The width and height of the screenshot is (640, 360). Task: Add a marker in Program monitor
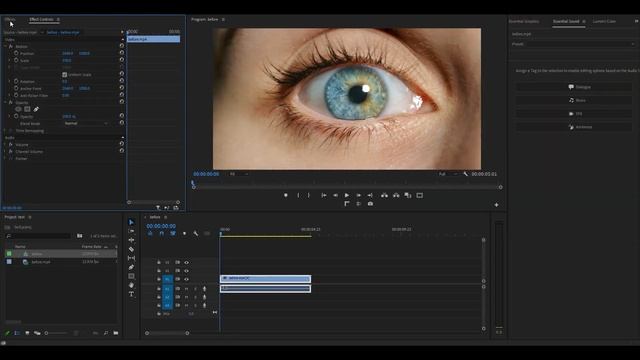click(286, 196)
